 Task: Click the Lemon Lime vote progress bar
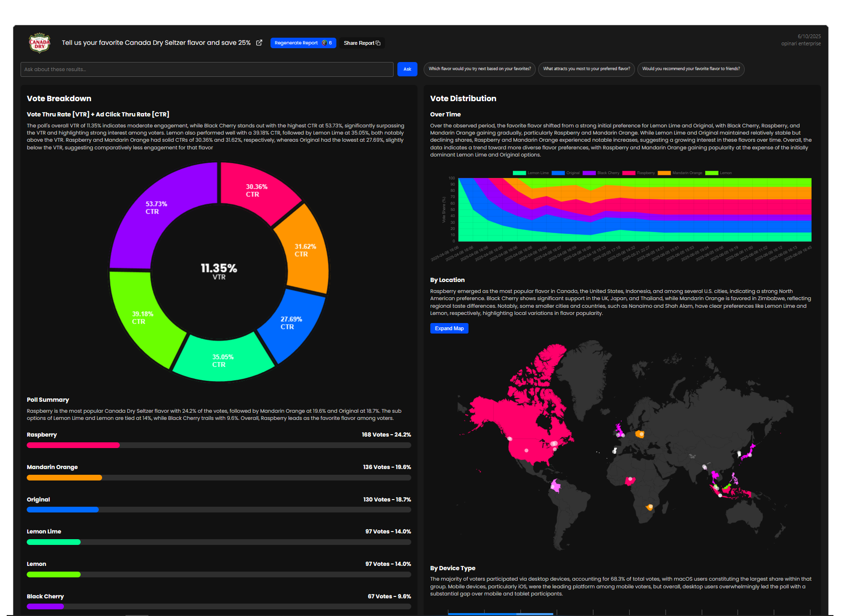point(219,542)
